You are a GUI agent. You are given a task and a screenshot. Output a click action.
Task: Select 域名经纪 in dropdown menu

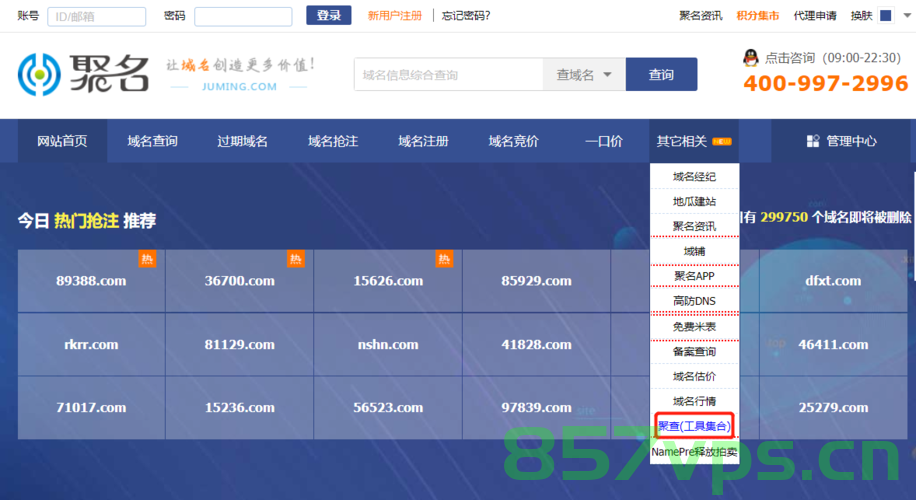coord(694,176)
